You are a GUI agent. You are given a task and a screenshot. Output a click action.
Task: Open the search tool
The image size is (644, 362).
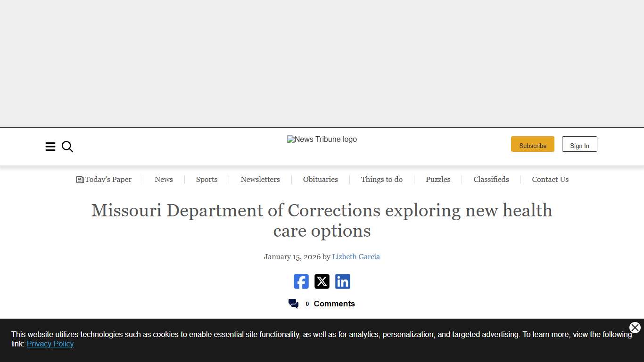pos(67,147)
